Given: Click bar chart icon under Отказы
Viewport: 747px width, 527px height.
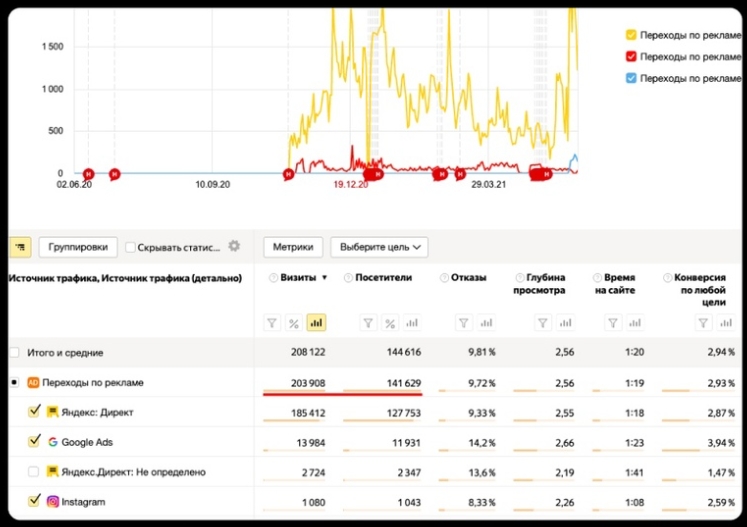Looking at the screenshot, I should click(x=486, y=323).
